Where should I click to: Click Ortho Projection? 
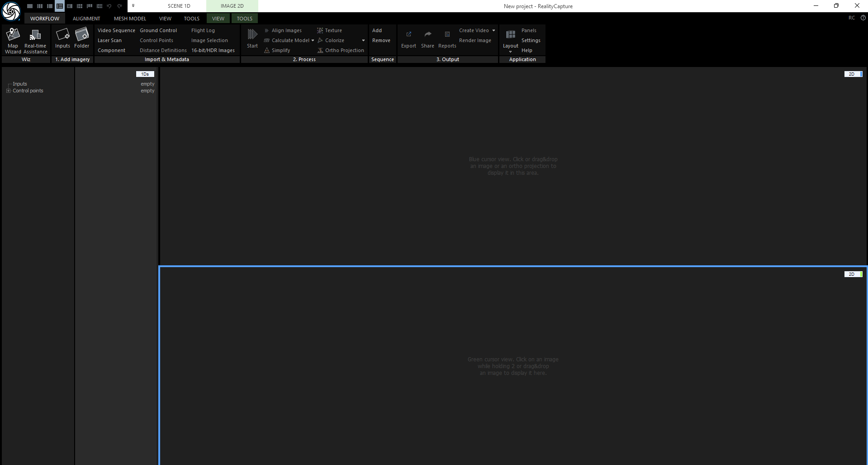click(x=340, y=50)
